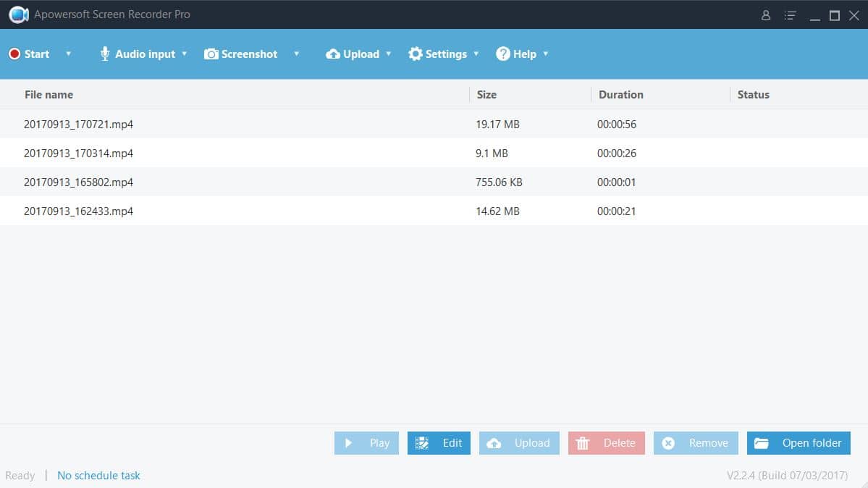This screenshot has width=868, height=488.
Task: Select file 20170913_162433.mp4
Action: coord(78,211)
